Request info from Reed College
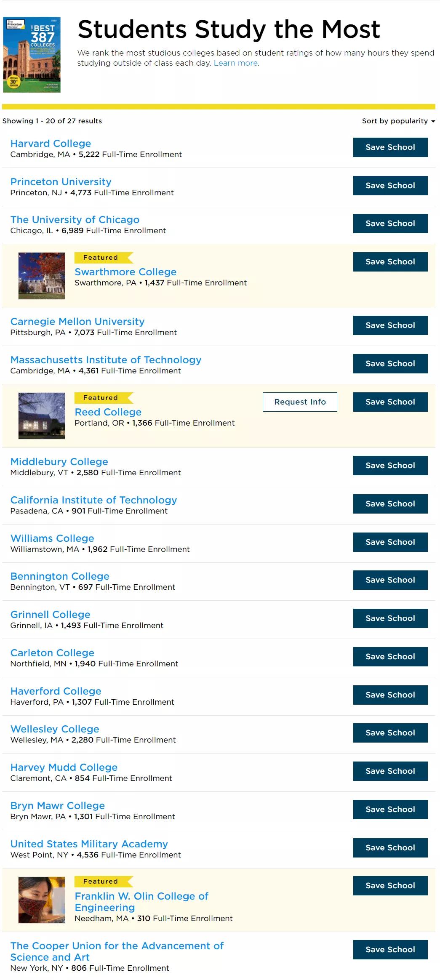The width and height of the screenshot is (440, 980). [300, 402]
